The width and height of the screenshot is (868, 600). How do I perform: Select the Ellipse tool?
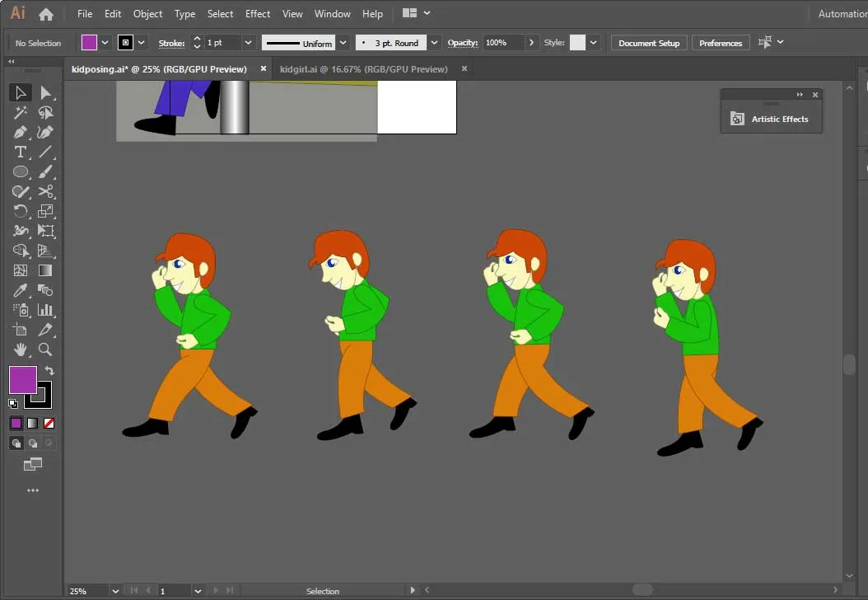tap(21, 171)
